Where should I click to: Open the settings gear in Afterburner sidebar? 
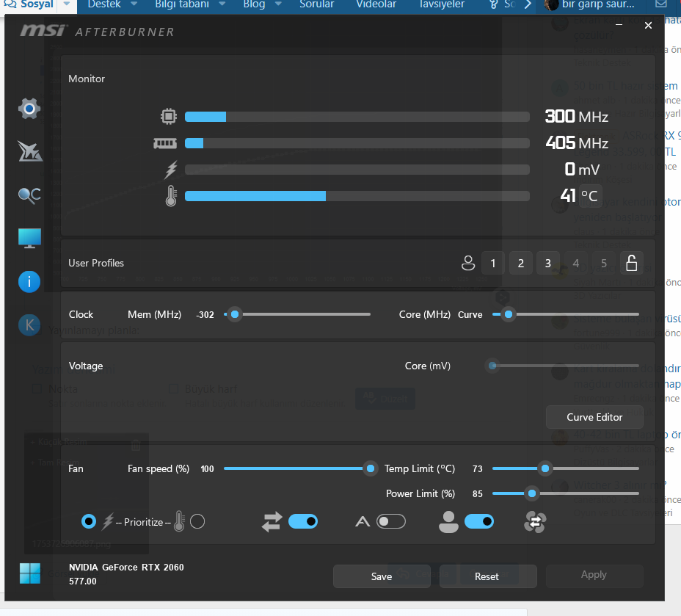[x=29, y=108]
